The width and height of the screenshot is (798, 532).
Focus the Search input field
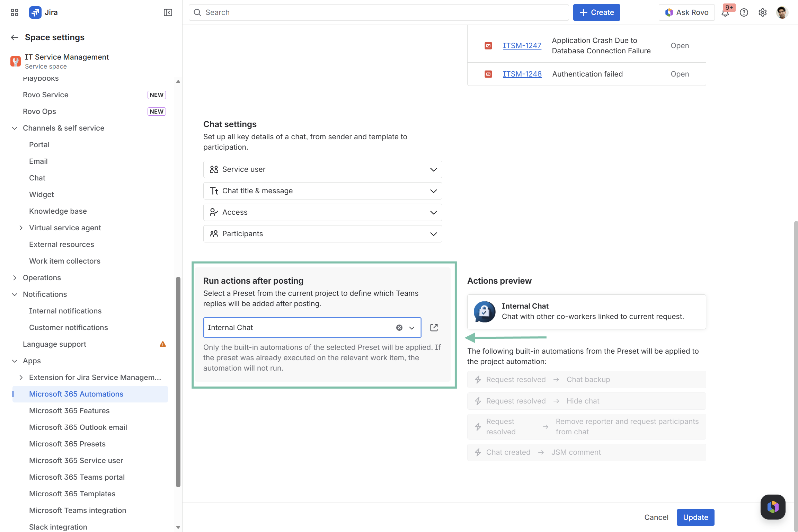pos(379,12)
